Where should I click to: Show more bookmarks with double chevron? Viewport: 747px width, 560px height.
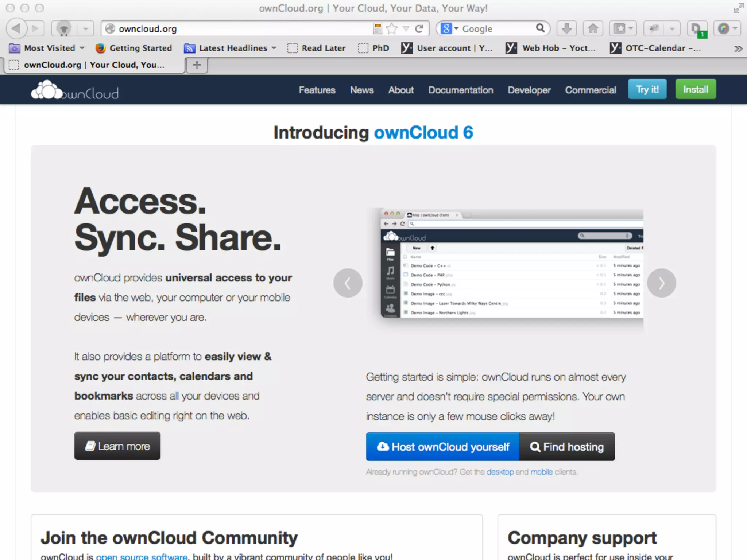coord(738,48)
